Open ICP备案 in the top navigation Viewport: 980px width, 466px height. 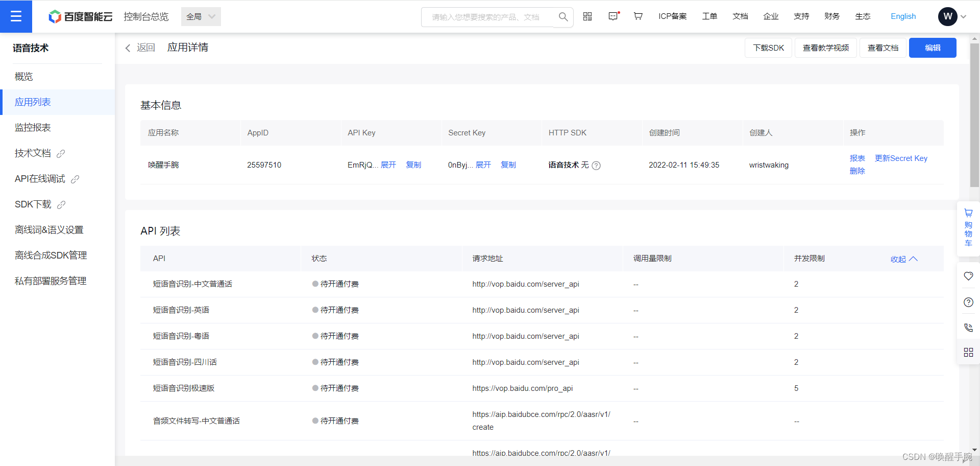(672, 16)
